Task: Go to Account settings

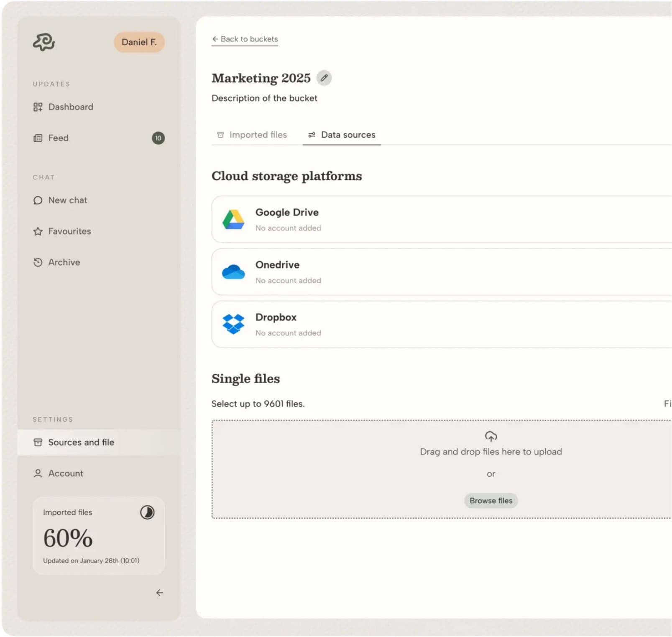Action: pyautogui.click(x=66, y=473)
